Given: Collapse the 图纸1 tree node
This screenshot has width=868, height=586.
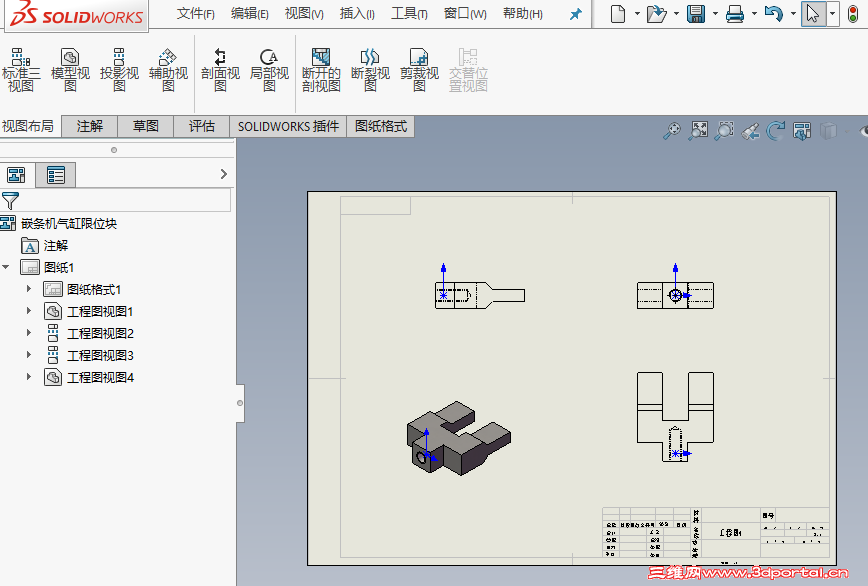Looking at the screenshot, I should point(6,267).
